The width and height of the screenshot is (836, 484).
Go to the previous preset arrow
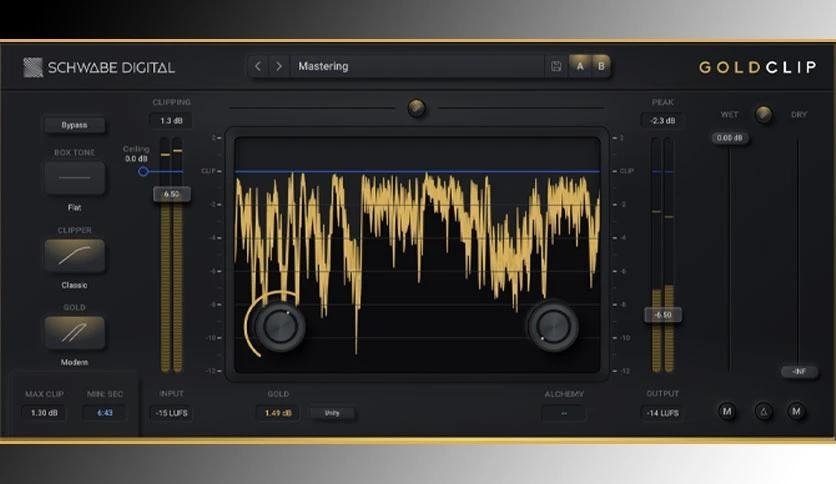(x=258, y=67)
